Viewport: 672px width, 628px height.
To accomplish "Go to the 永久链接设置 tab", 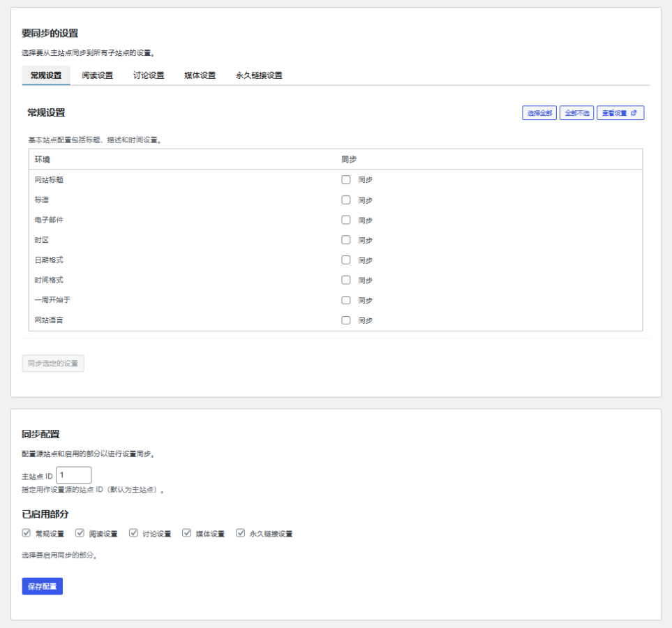I will click(259, 75).
